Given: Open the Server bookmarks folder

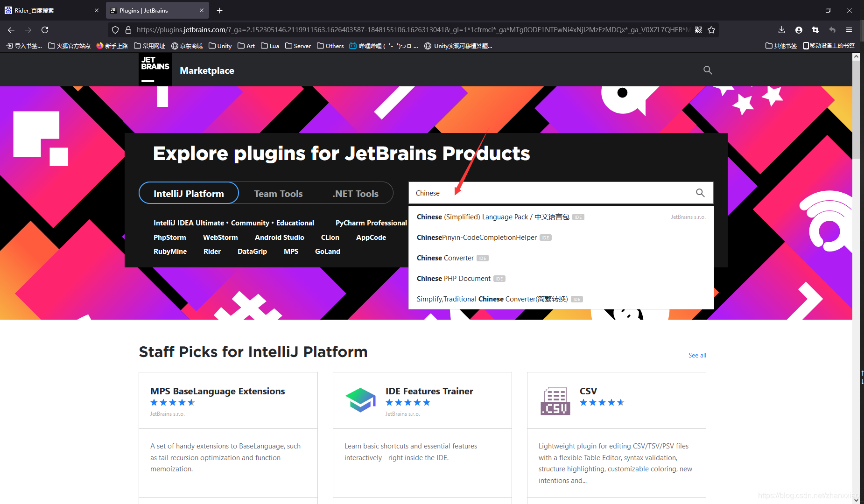Looking at the screenshot, I should coord(298,46).
